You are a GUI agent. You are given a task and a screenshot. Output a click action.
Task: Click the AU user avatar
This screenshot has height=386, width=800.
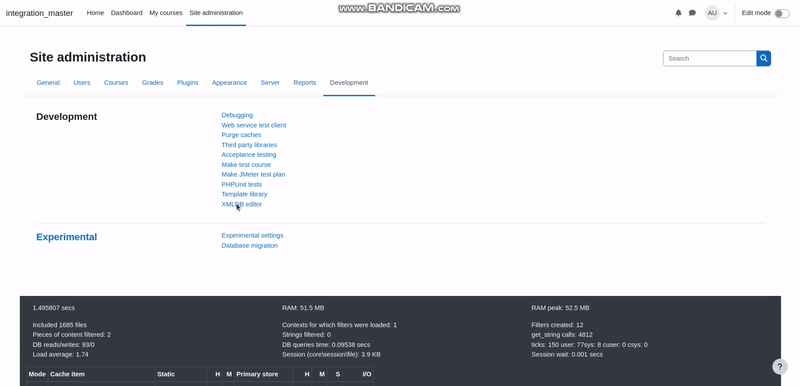tap(712, 13)
